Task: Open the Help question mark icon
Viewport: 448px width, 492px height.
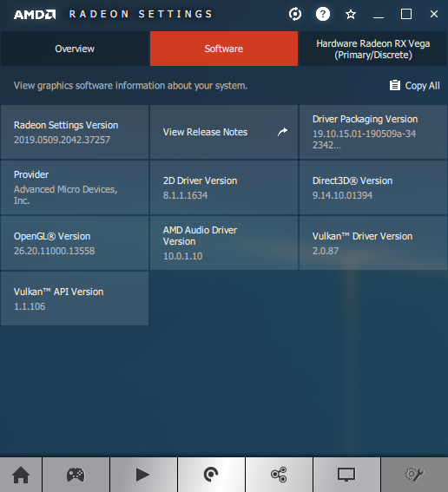Action: pos(322,14)
